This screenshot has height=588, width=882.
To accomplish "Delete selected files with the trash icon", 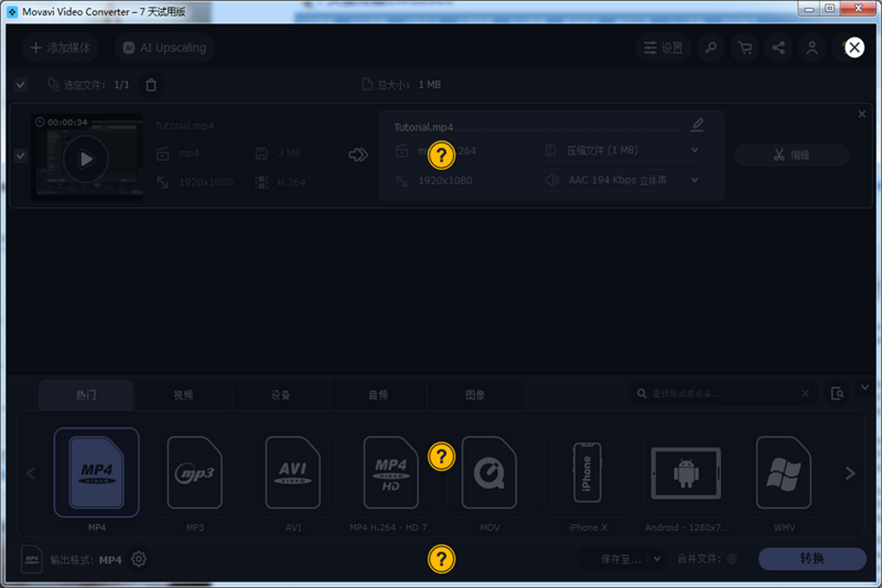I will [x=151, y=85].
